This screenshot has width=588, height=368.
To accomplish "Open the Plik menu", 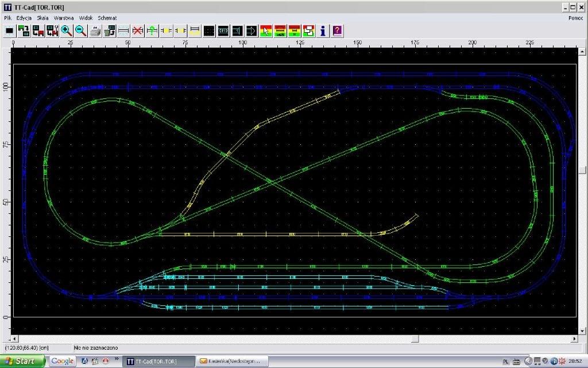I will tap(7, 18).
